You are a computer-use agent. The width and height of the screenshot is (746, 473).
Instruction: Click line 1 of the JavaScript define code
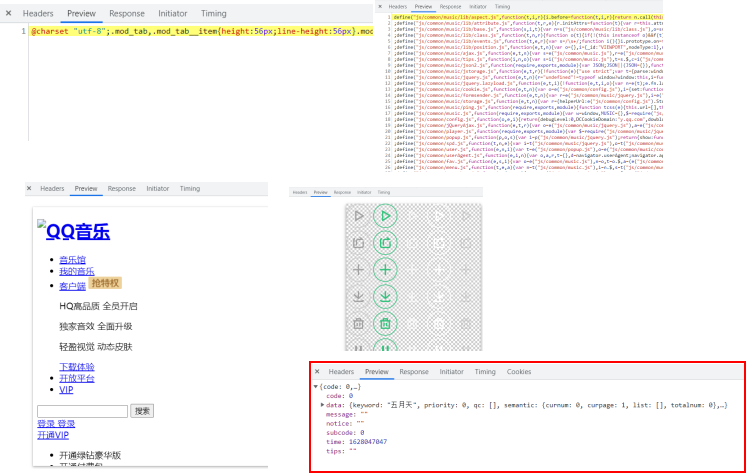[528, 17]
